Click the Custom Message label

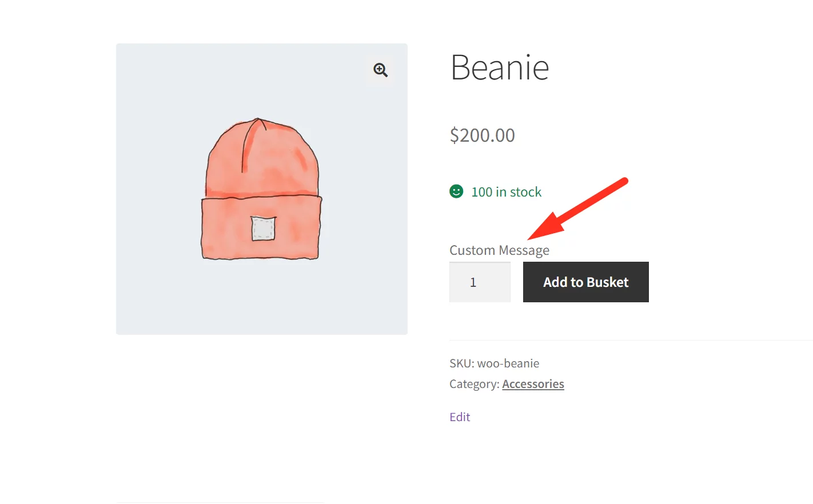coord(499,250)
